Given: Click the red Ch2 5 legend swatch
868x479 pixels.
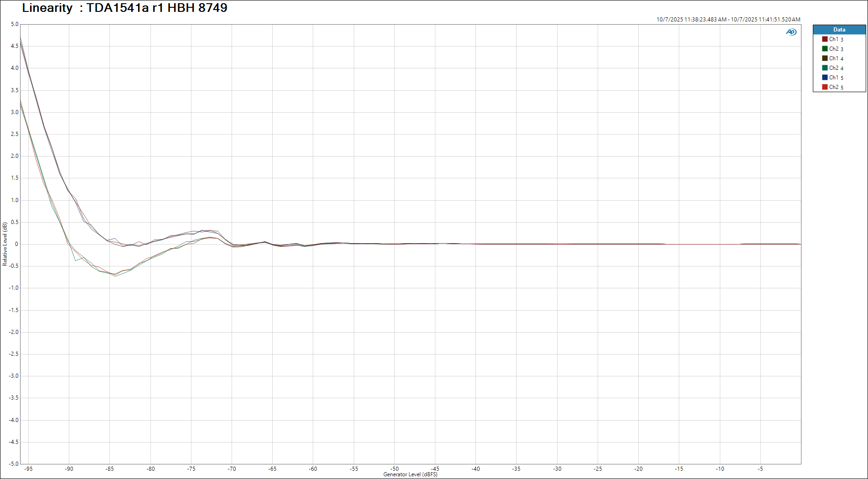Looking at the screenshot, I should coord(825,87).
